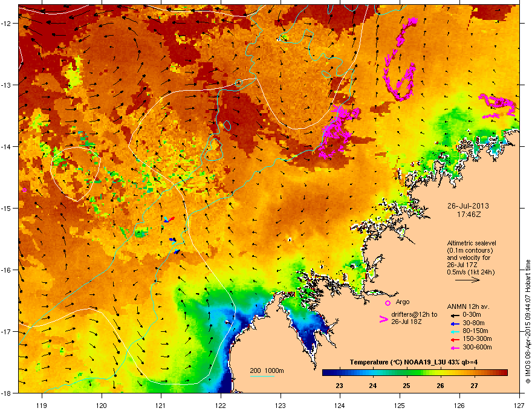Click the magenta 300-600m arrow legend symbol

pos(455,348)
